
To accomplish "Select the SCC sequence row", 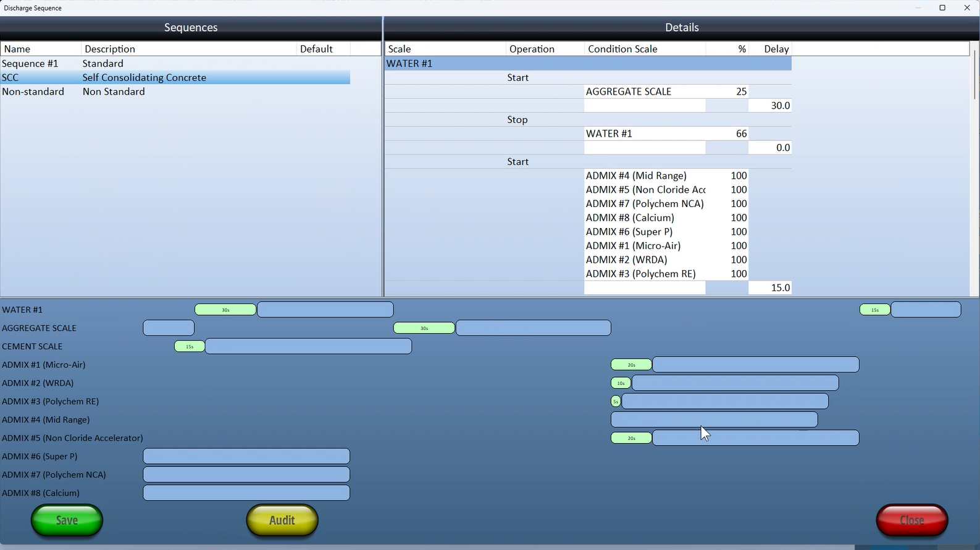I will [175, 77].
